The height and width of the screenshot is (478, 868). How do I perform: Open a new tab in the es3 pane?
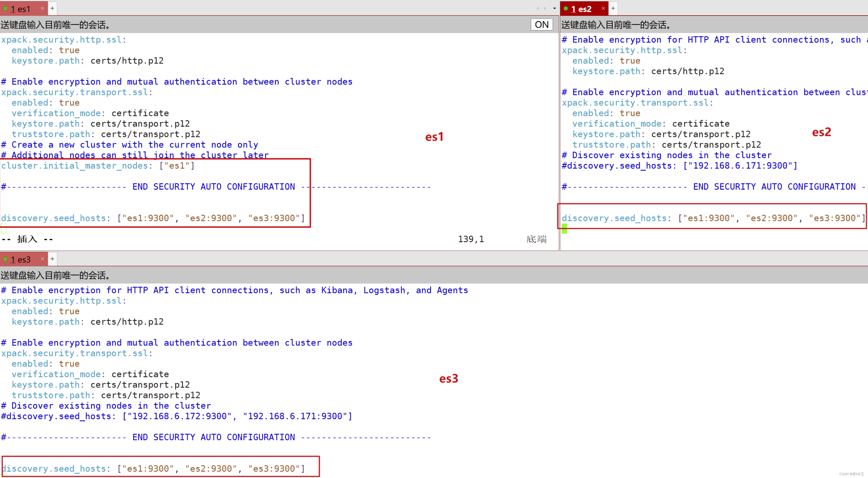point(52,259)
